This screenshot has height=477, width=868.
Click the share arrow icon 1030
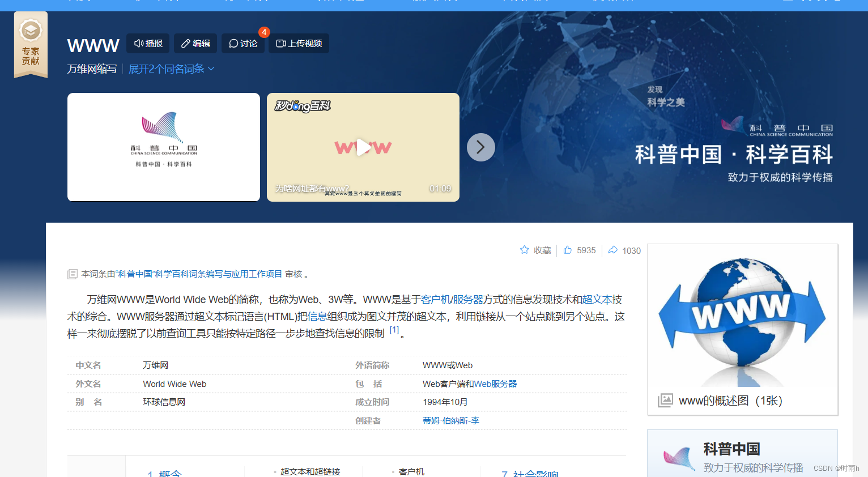click(x=612, y=250)
